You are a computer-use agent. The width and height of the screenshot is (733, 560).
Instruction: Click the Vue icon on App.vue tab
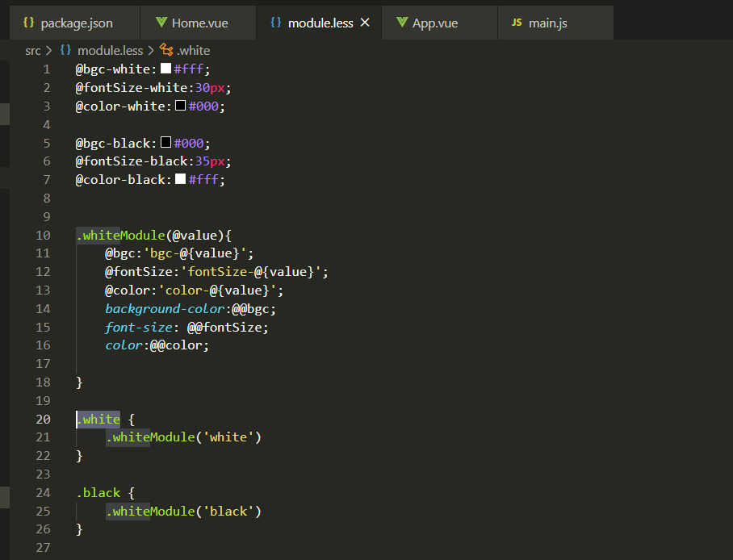(x=402, y=22)
